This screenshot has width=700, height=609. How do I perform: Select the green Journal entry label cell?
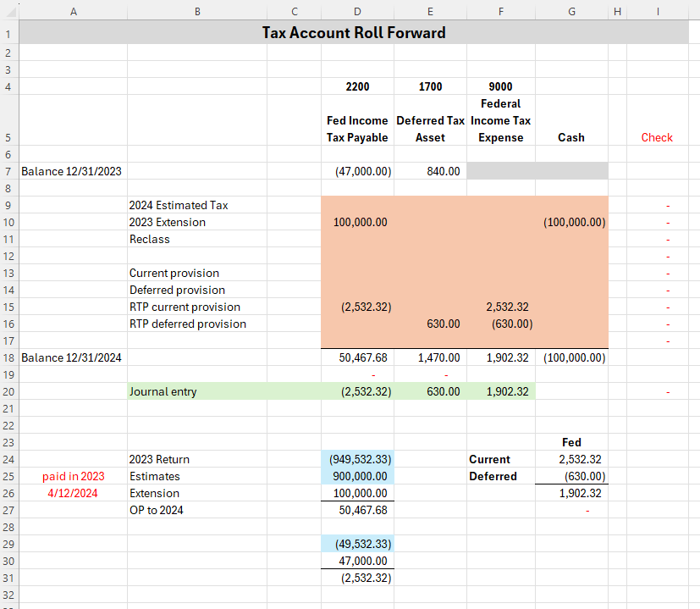tap(163, 391)
